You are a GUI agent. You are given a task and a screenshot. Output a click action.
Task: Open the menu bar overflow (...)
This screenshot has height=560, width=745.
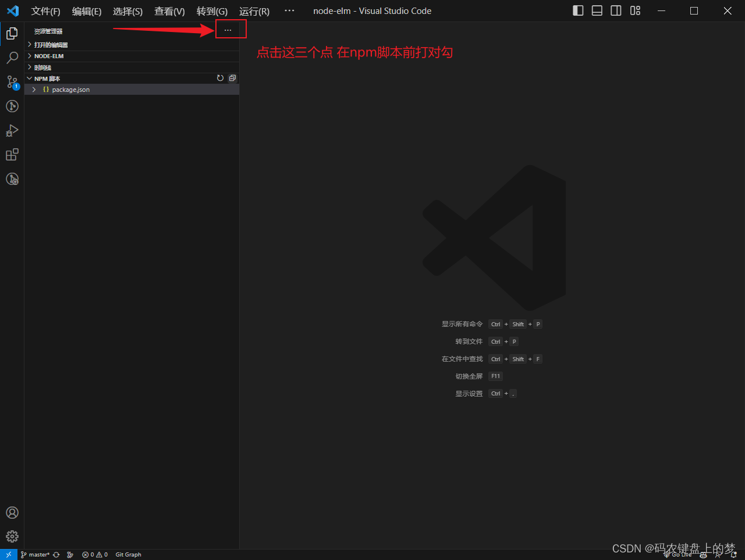pyautogui.click(x=289, y=11)
